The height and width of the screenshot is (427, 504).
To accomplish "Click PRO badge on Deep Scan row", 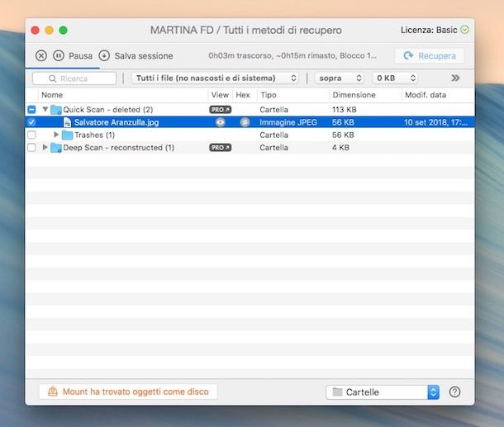I will tap(220, 148).
